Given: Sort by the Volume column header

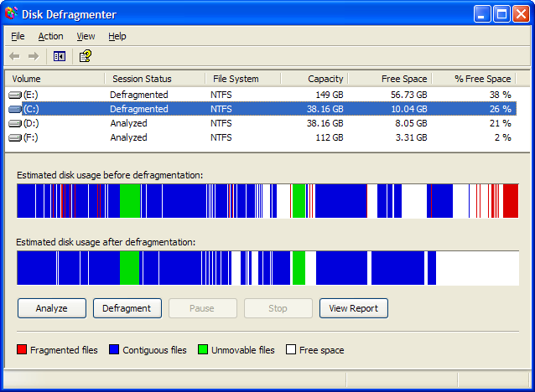Looking at the screenshot, I should tap(55, 79).
